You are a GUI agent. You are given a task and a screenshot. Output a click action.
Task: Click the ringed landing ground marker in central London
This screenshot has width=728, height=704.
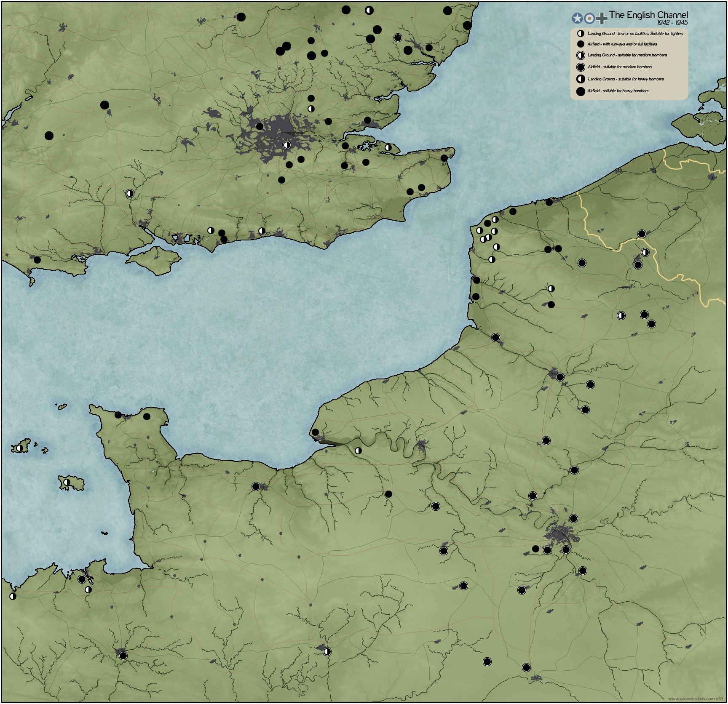(286, 145)
